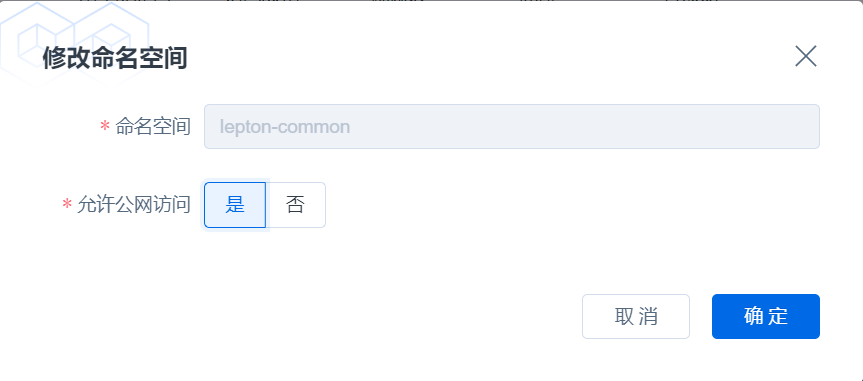Screen dimensions: 863x381
Task: Confirm changes with the 确定 button
Action: click(x=766, y=317)
